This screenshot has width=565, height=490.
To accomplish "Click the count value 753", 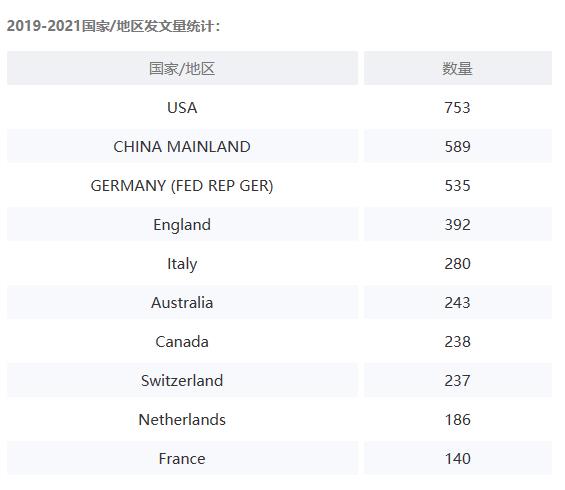I will pos(458,107).
